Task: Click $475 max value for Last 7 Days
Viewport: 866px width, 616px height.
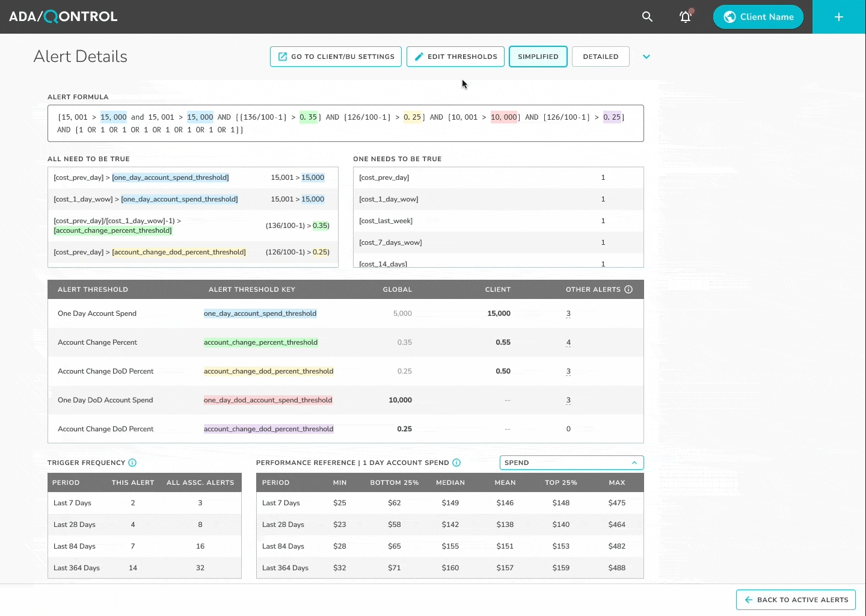Action: point(616,503)
